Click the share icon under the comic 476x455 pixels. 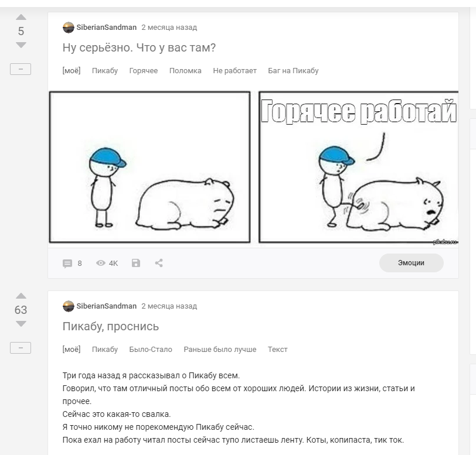point(159,263)
